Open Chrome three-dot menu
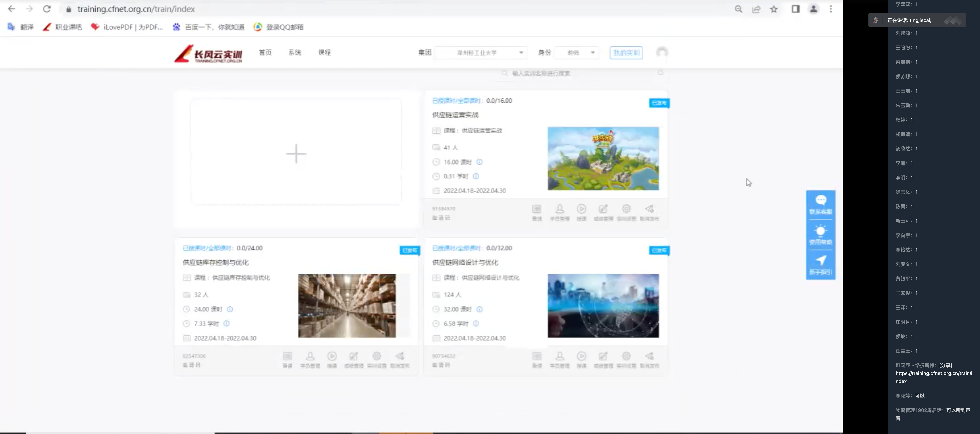980x434 pixels. pos(831,9)
